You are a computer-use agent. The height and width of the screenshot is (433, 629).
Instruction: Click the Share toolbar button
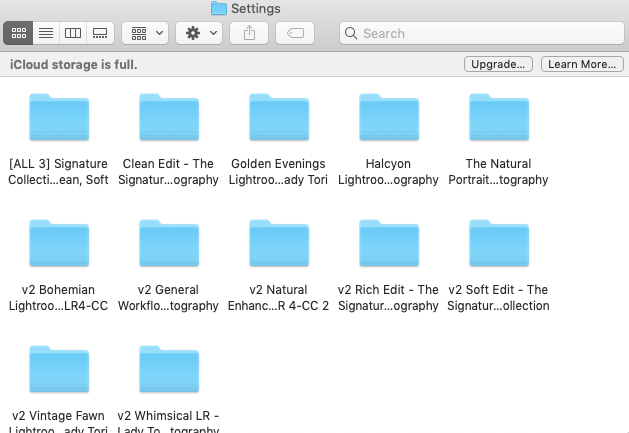point(249,33)
